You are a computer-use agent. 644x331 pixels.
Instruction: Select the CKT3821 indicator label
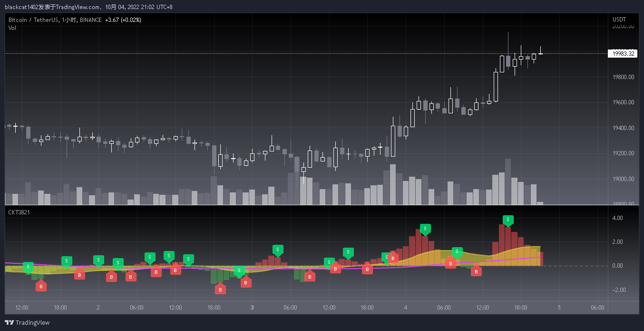click(x=19, y=212)
